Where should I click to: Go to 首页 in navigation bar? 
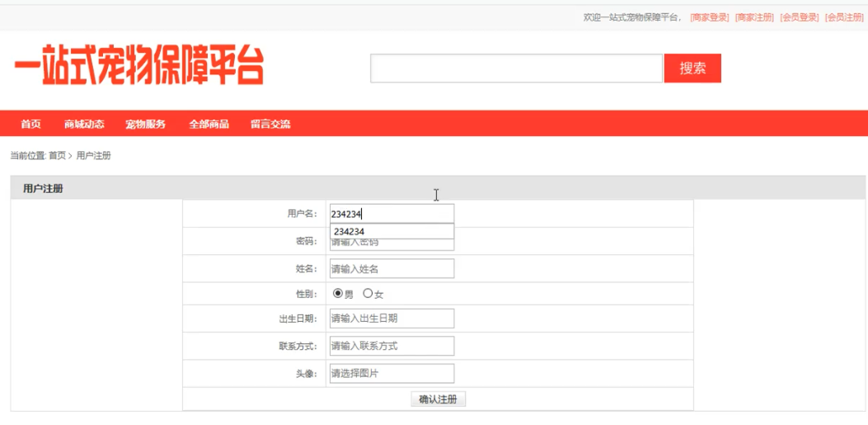tap(31, 124)
